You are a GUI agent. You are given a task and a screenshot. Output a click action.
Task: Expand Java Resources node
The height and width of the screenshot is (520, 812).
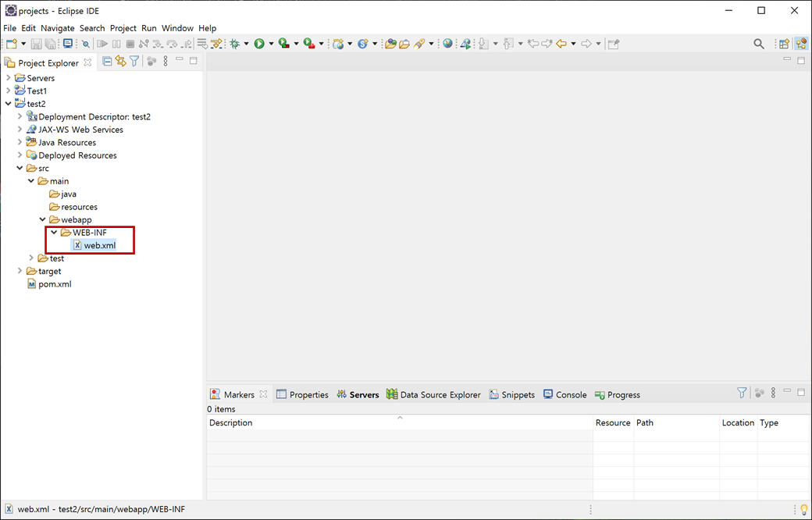(x=20, y=142)
